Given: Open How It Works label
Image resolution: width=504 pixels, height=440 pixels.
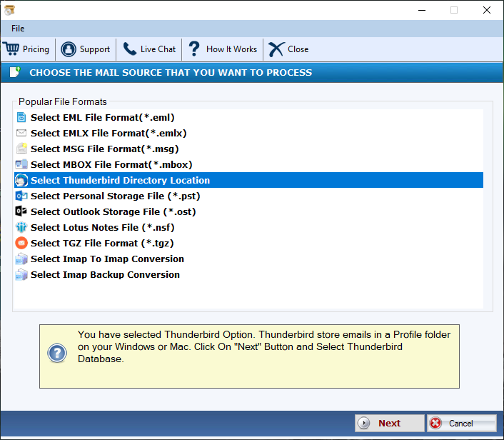Looking at the screenshot, I should click(x=231, y=49).
